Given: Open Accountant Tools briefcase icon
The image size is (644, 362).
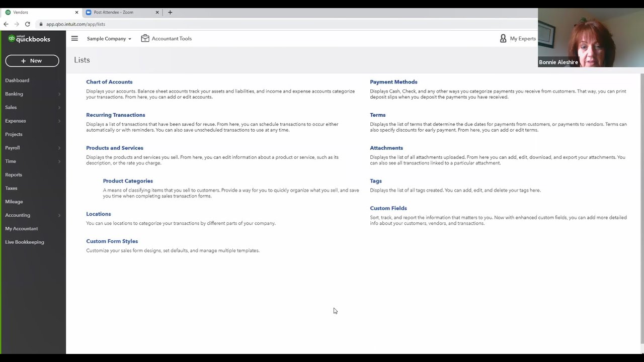Looking at the screenshot, I should coord(145,38).
